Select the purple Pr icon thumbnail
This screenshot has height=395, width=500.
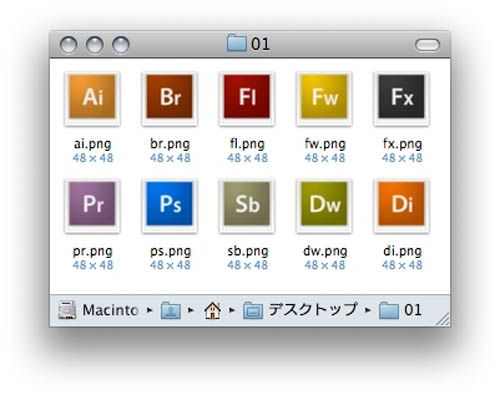click(x=92, y=205)
